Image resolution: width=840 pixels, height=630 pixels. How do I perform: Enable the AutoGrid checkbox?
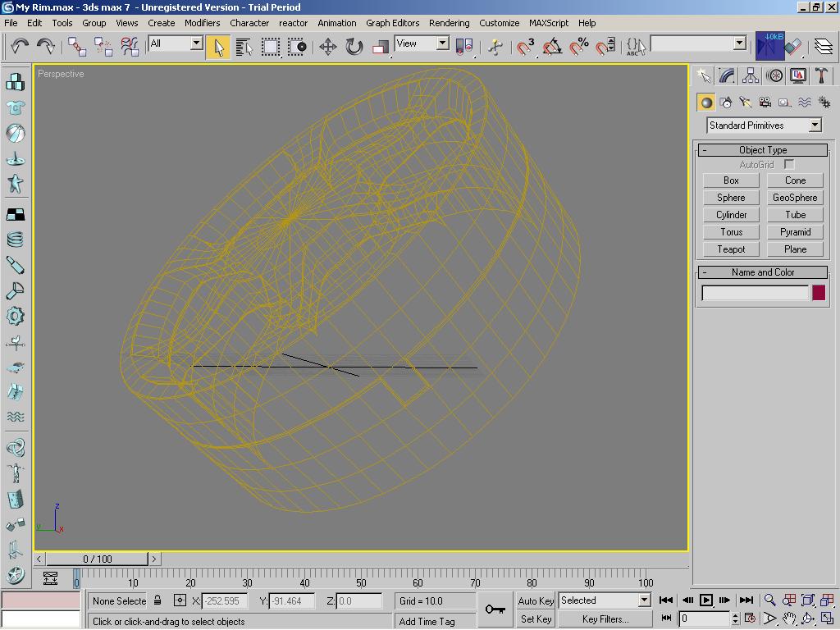tap(788, 164)
